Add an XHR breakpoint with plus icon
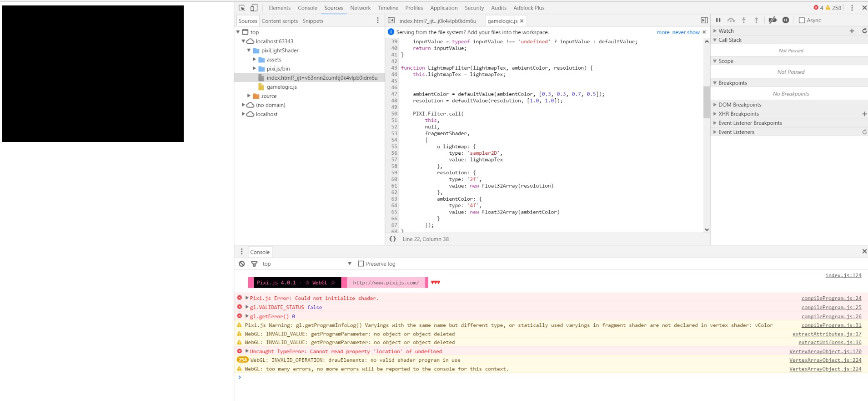This screenshot has height=401, width=868. click(x=864, y=114)
